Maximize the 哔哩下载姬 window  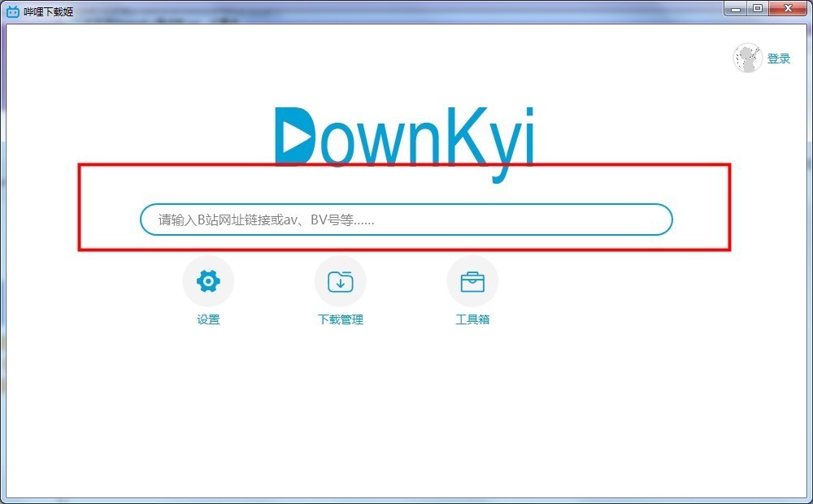pyautogui.click(x=758, y=9)
